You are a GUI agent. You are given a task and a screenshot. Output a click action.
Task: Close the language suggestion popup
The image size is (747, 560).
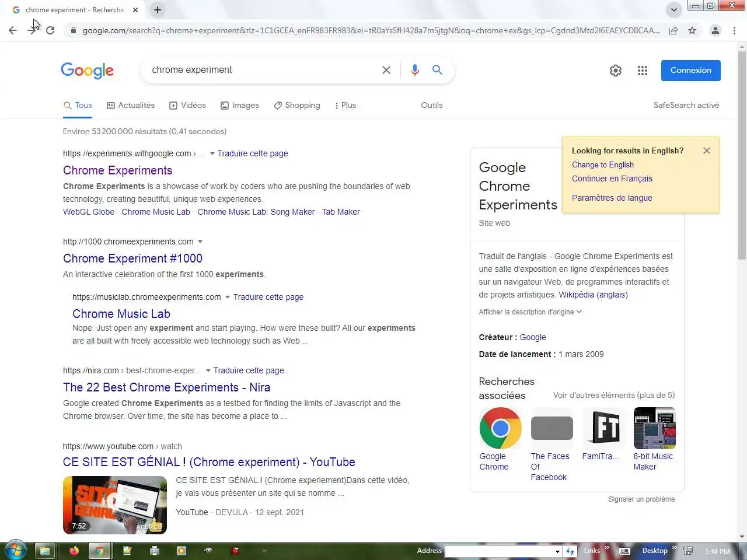coord(707,150)
